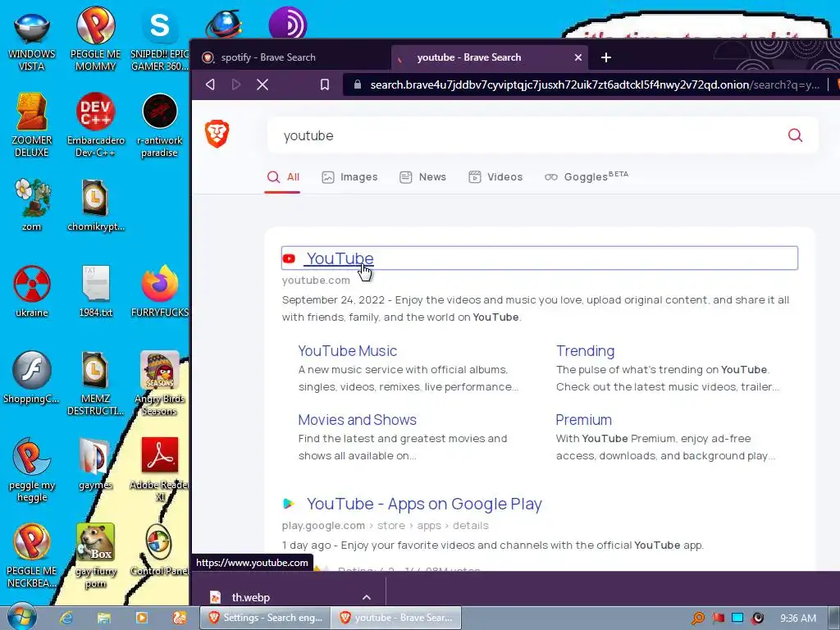Open the YouTube Music sublink
The height and width of the screenshot is (630, 840).
click(347, 351)
